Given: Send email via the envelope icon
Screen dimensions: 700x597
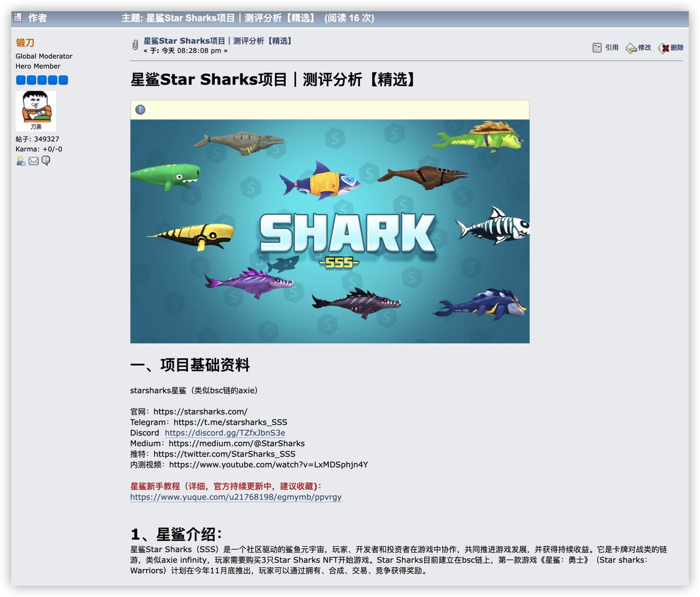Looking at the screenshot, I should point(33,161).
